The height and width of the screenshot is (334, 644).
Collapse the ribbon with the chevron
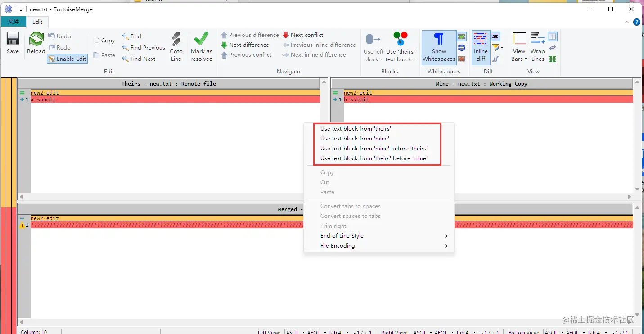pyautogui.click(x=628, y=22)
